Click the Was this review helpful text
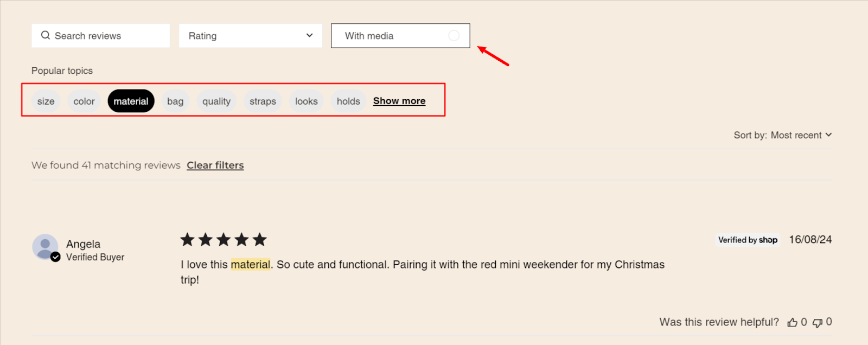This screenshot has width=868, height=345. click(719, 322)
